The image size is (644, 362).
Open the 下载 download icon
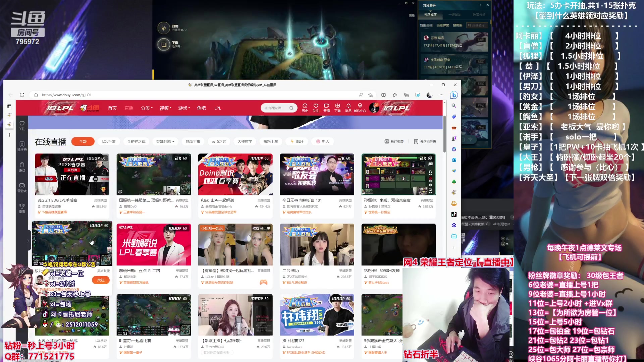[337, 106]
